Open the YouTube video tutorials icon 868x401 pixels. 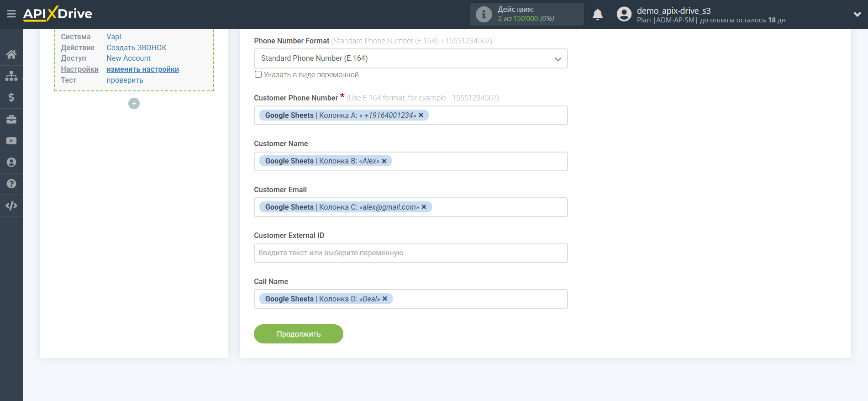point(11,141)
